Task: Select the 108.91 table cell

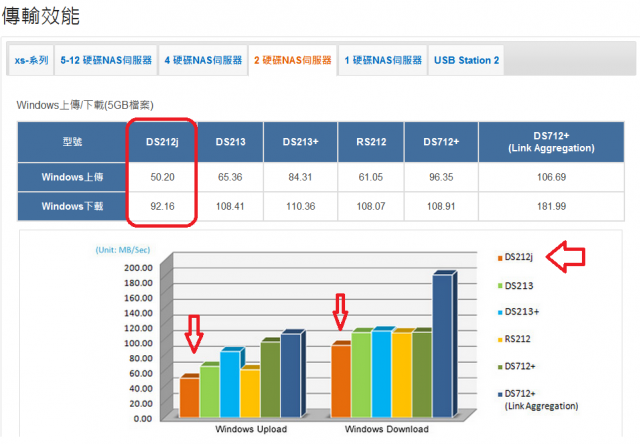Action: coord(441,206)
